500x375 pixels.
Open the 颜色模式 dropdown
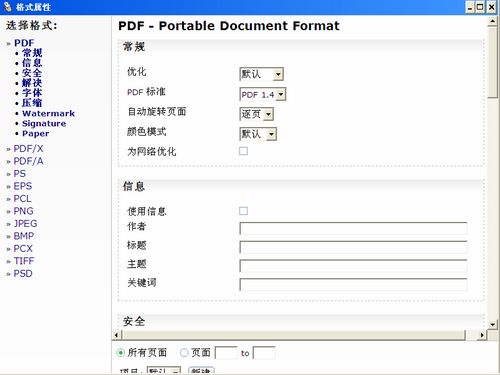coord(258,134)
